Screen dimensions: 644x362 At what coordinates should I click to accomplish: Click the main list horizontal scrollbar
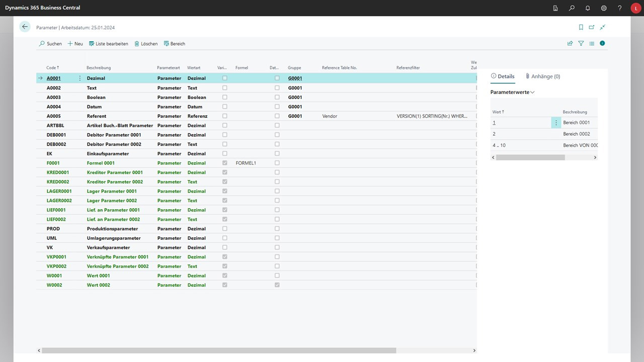[218, 350]
